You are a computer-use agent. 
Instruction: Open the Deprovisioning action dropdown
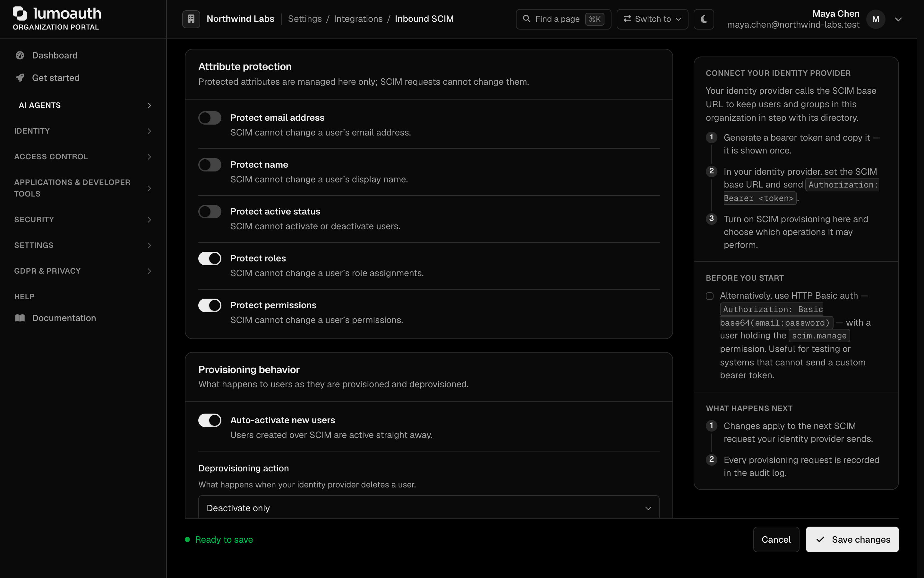pyautogui.click(x=428, y=508)
